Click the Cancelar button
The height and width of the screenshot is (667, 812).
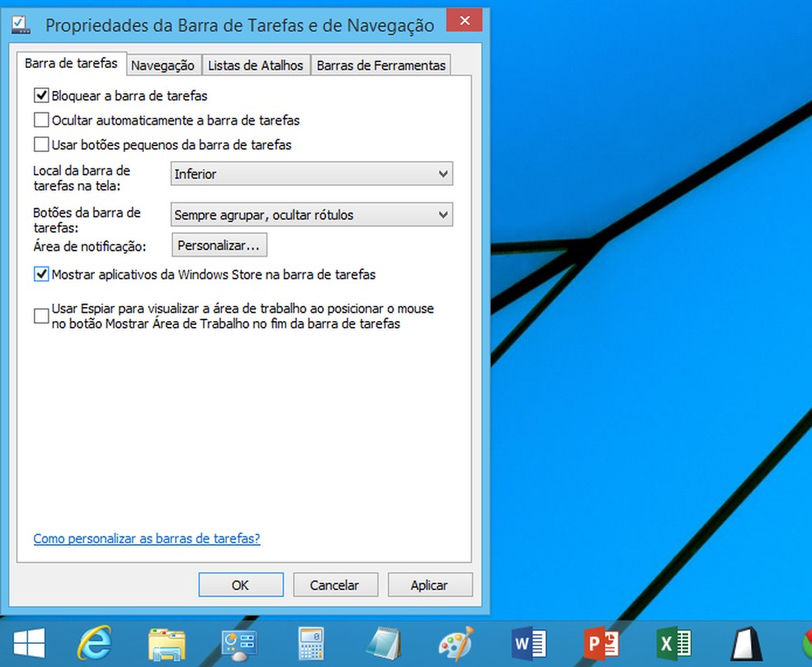(336, 584)
